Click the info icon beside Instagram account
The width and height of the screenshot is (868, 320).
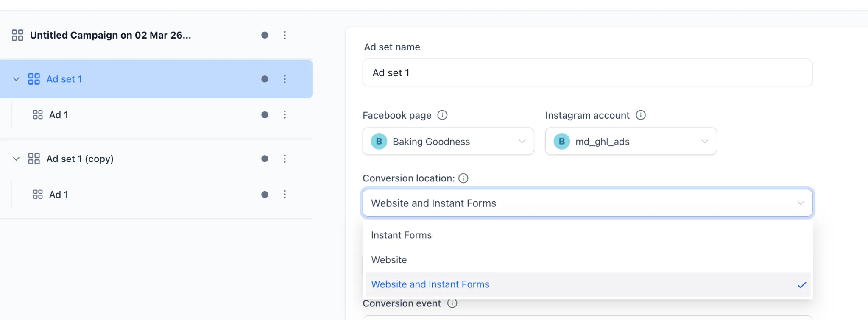[641, 115]
